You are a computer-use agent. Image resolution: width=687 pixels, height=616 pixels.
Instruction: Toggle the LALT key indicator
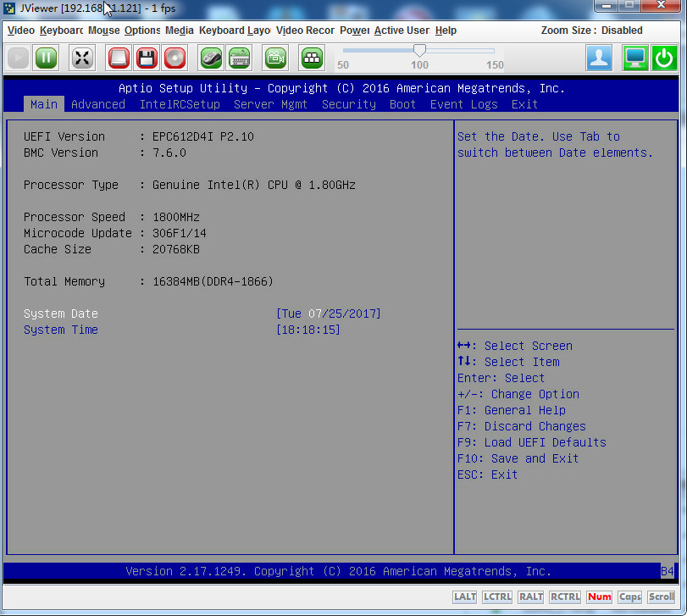pos(465,597)
